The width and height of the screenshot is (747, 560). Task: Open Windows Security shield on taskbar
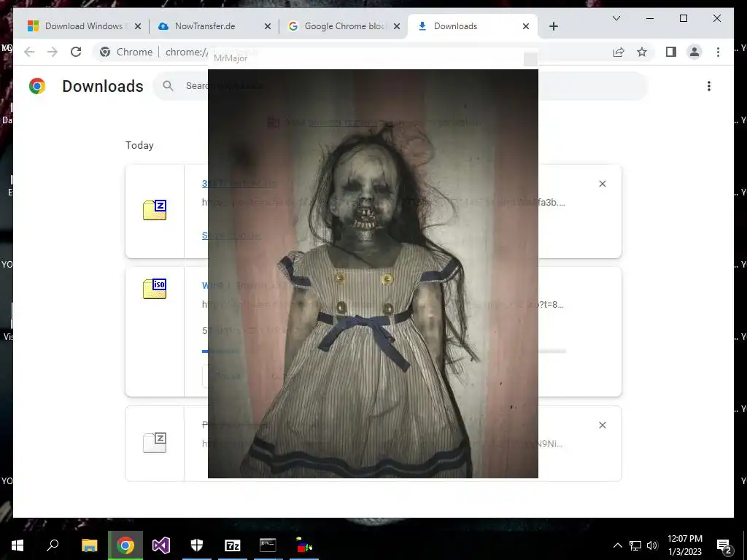click(197, 545)
